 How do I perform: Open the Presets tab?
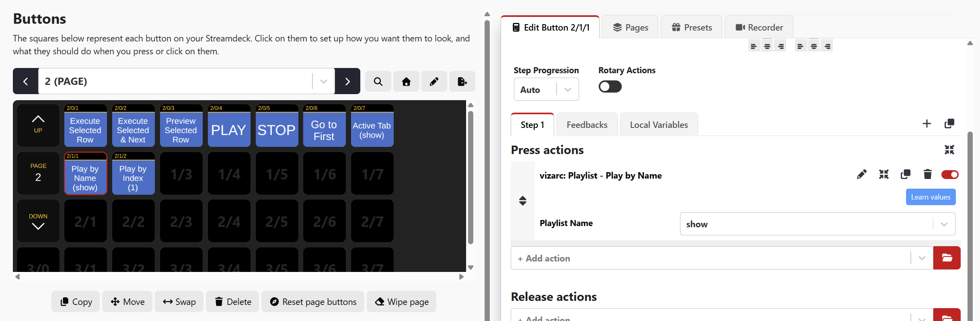pyautogui.click(x=691, y=27)
